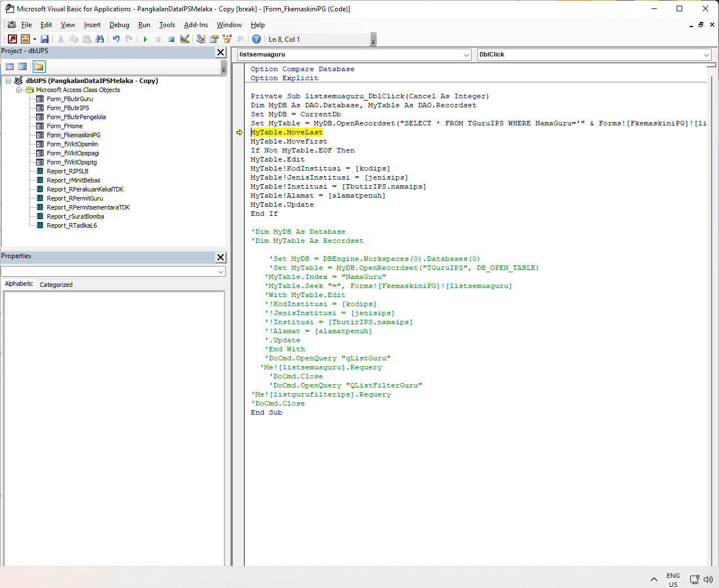Open the Debug menu

click(x=119, y=25)
